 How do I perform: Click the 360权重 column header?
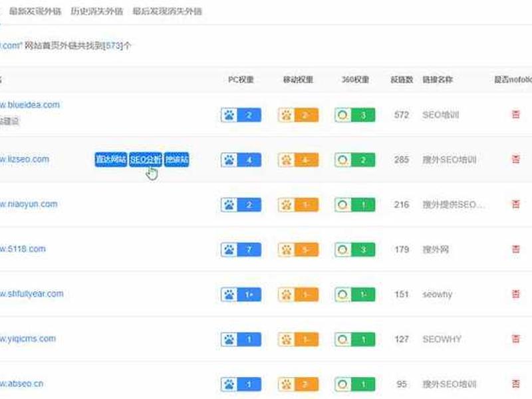[355, 80]
